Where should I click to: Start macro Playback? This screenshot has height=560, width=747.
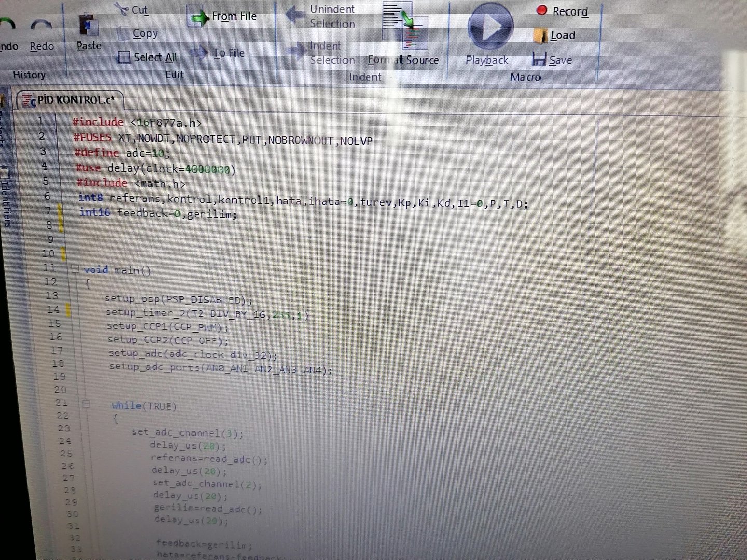coord(490,28)
